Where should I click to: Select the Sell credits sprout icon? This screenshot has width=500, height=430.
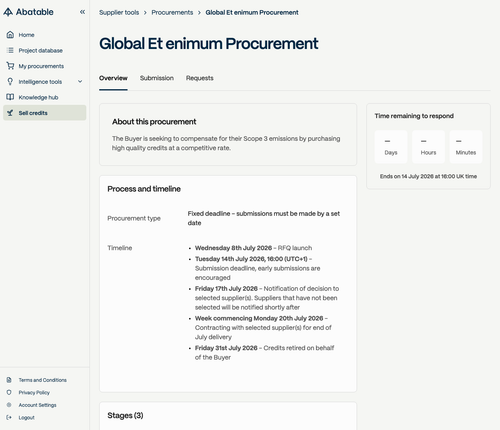pyautogui.click(x=10, y=113)
